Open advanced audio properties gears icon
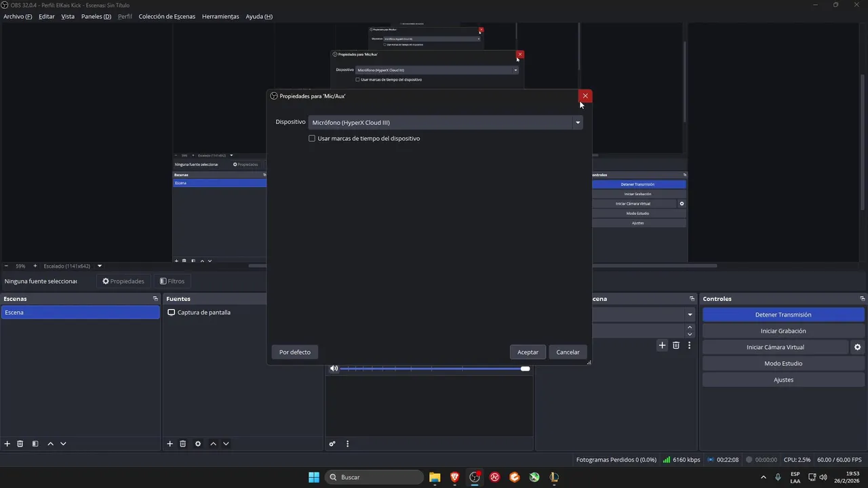This screenshot has height=488, width=868. [x=332, y=444]
